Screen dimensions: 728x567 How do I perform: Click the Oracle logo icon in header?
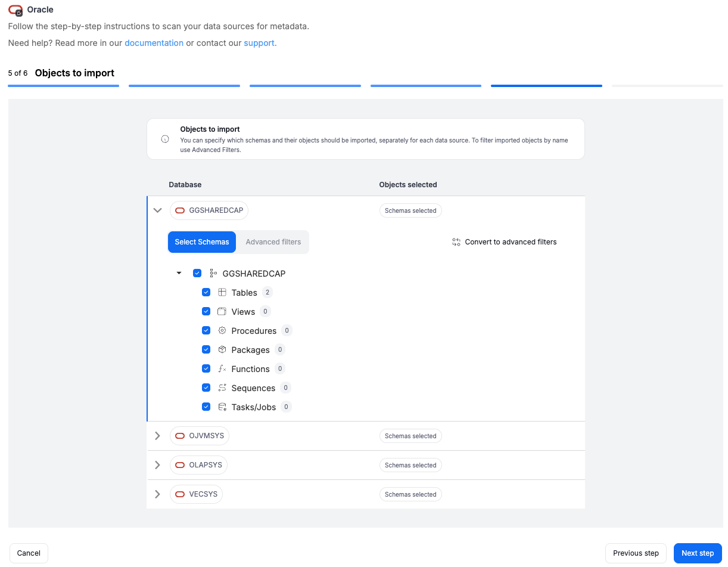15,10
